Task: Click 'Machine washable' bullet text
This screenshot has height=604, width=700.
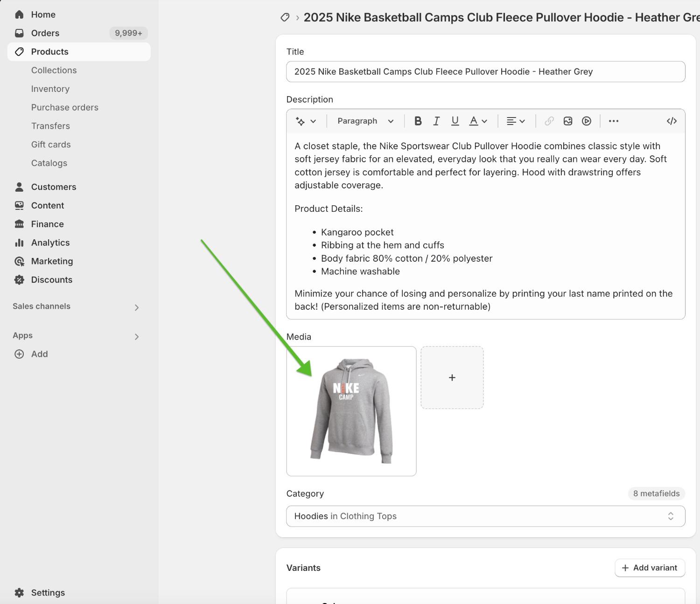Action: click(x=360, y=271)
